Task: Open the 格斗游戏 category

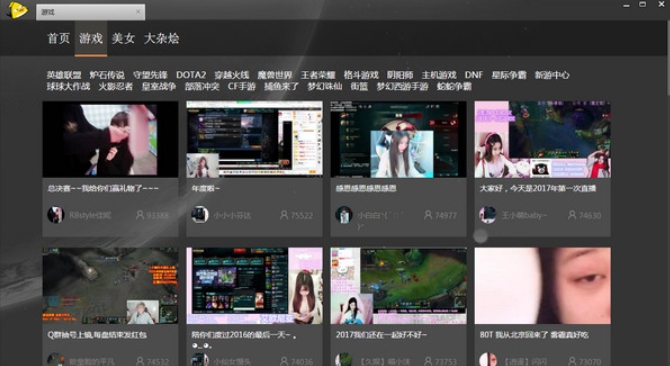Action: click(x=361, y=75)
